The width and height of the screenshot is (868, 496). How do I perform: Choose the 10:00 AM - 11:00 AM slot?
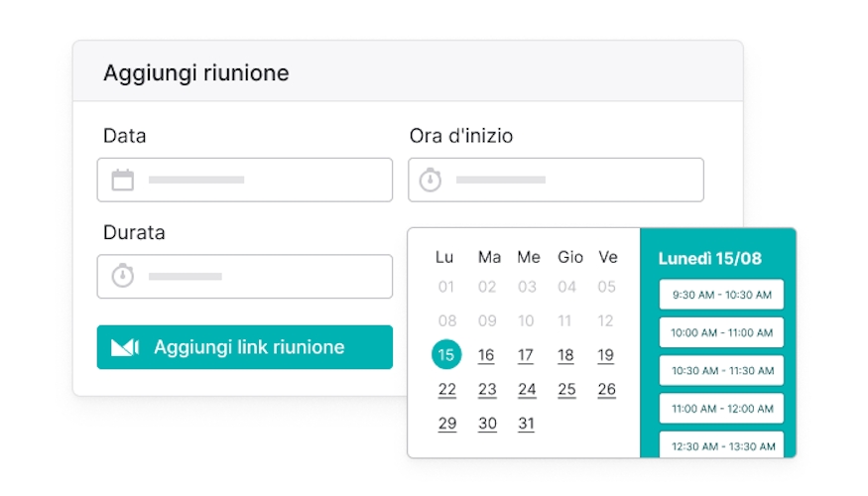pos(721,332)
